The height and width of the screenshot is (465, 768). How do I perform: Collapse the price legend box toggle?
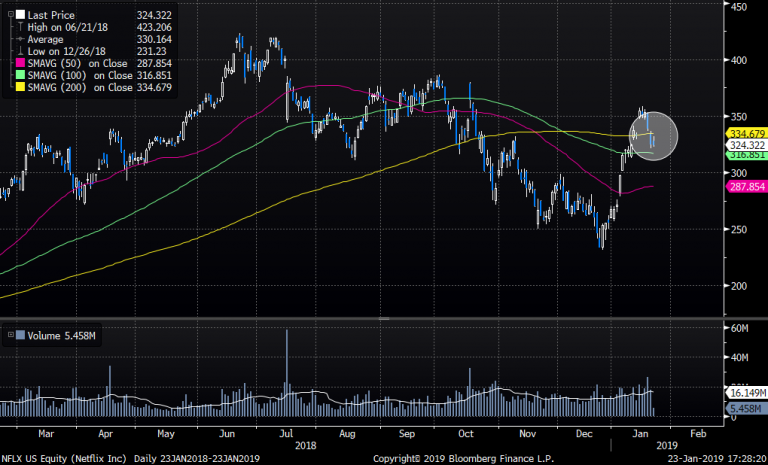point(11,15)
